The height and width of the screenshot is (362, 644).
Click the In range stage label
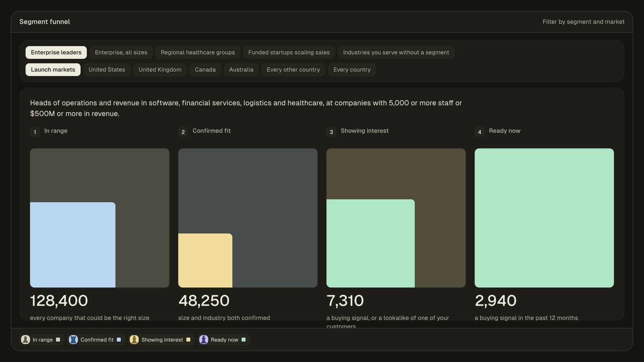[56, 131]
